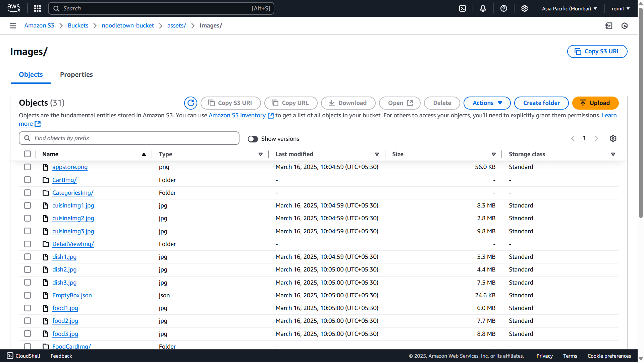The image size is (644, 362).
Task: Click Create folder button
Action: (541, 103)
